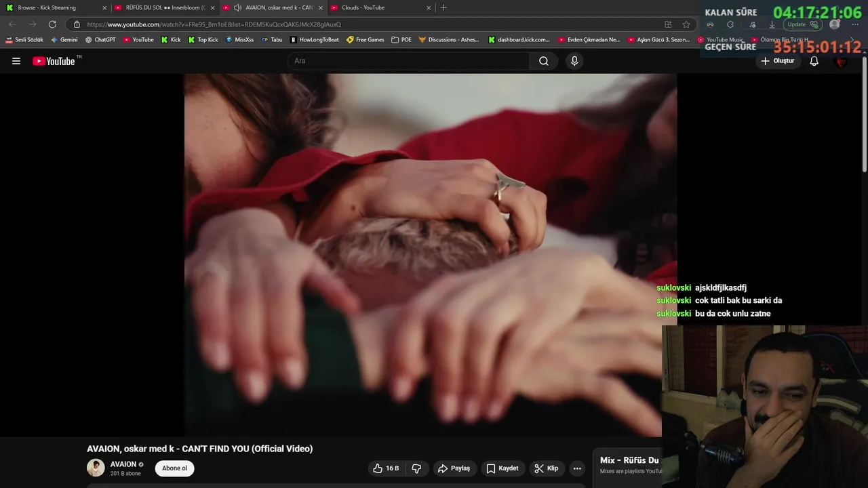Save the video with Kaydet
868x488 pixels.
502,468
